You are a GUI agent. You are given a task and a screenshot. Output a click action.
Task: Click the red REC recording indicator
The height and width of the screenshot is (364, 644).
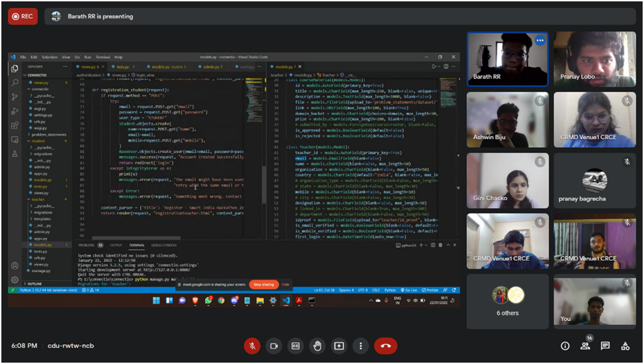[23, 16]
